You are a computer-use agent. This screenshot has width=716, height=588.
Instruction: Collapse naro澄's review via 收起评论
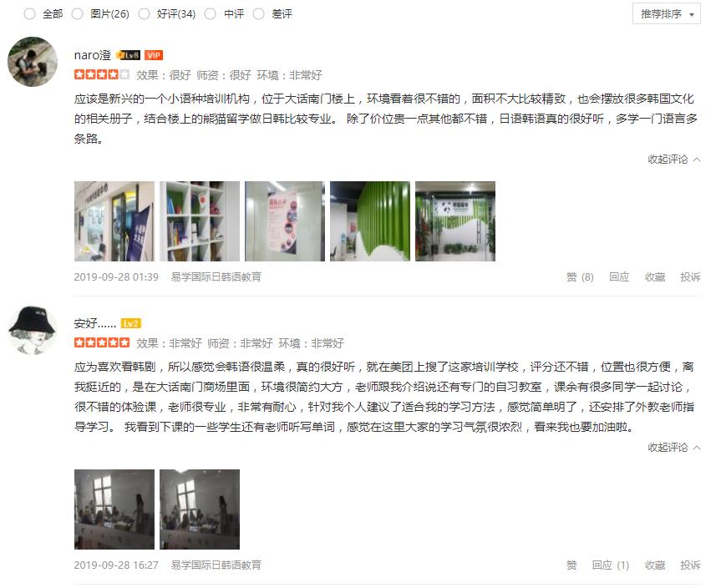click(x=674, y=160)
